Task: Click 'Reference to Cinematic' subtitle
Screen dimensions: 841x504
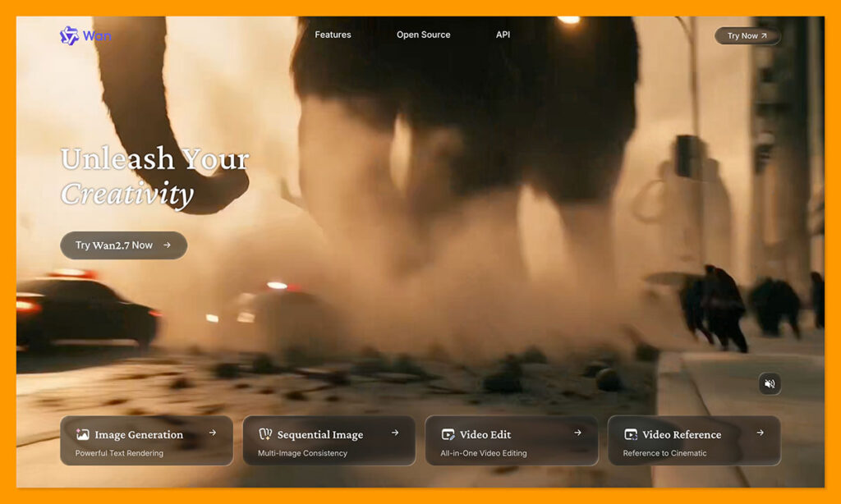Action: click(664, 453)
